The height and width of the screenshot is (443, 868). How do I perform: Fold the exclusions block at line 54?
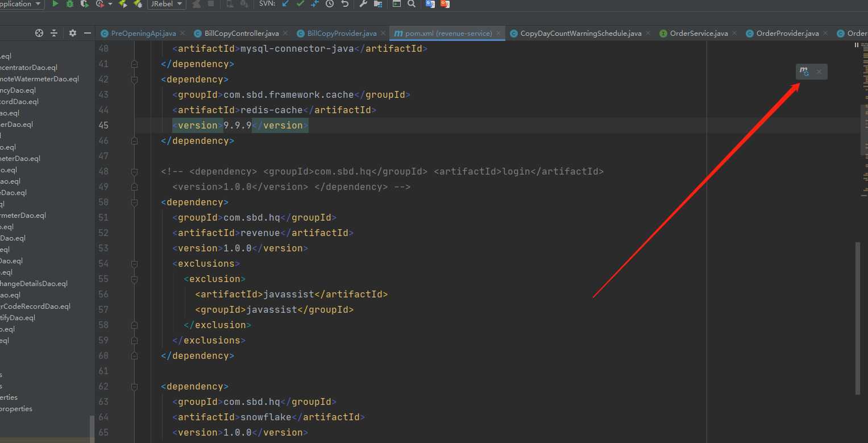pyautogui.click(x=134, y=264)
